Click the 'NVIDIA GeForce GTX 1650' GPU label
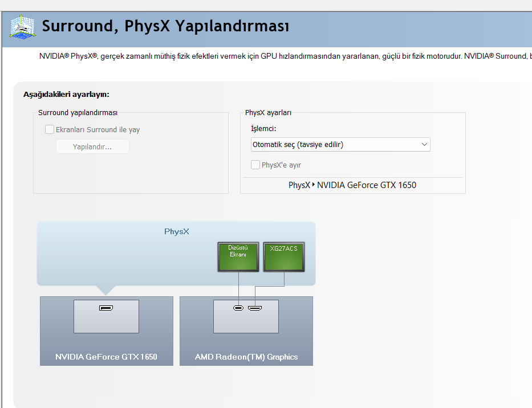The height and width of the screenshot is (408, 532). click(x=106, y=357)
